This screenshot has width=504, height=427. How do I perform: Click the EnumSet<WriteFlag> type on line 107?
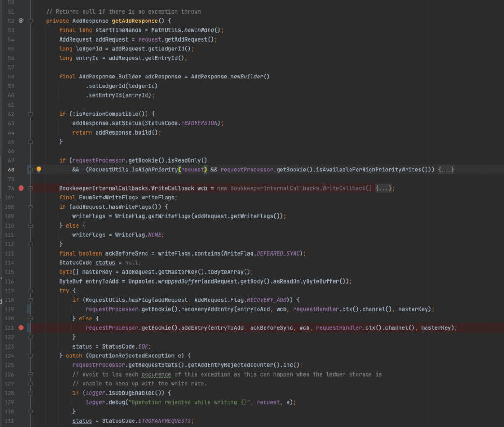(108, 198)
